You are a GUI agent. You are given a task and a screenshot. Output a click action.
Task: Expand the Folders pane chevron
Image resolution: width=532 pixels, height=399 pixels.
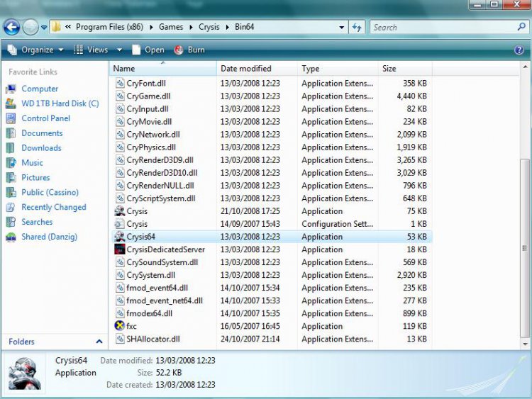pos(99,342)
